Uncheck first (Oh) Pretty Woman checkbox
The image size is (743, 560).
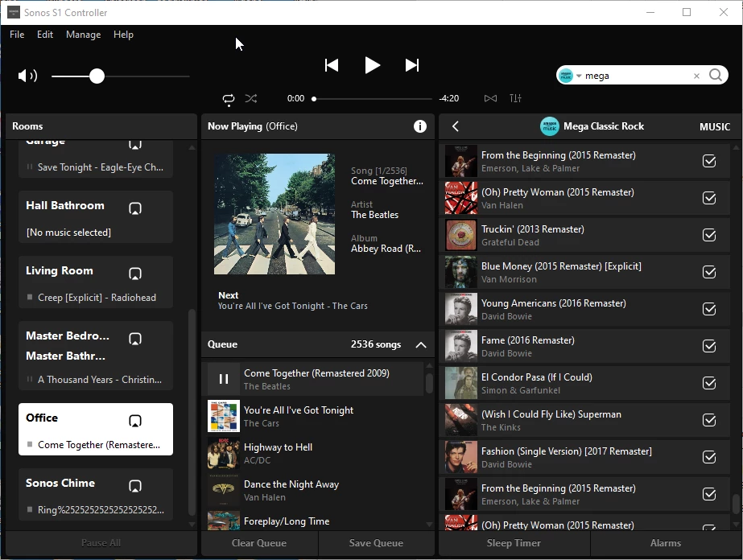pyautogui.click(x=709, y=198)
